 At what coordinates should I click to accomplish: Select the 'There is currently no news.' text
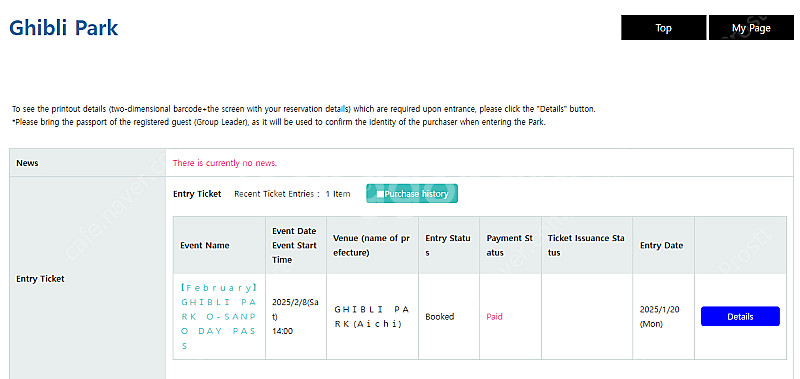point(224,163)
